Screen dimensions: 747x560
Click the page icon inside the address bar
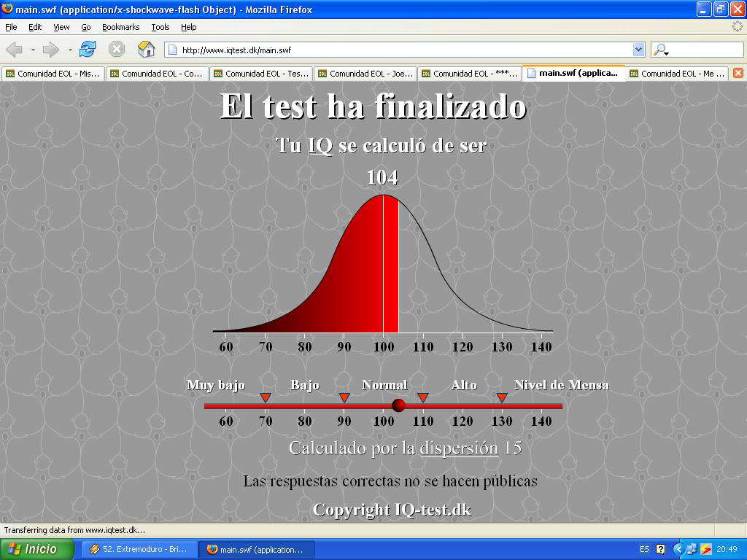point(172,50)
